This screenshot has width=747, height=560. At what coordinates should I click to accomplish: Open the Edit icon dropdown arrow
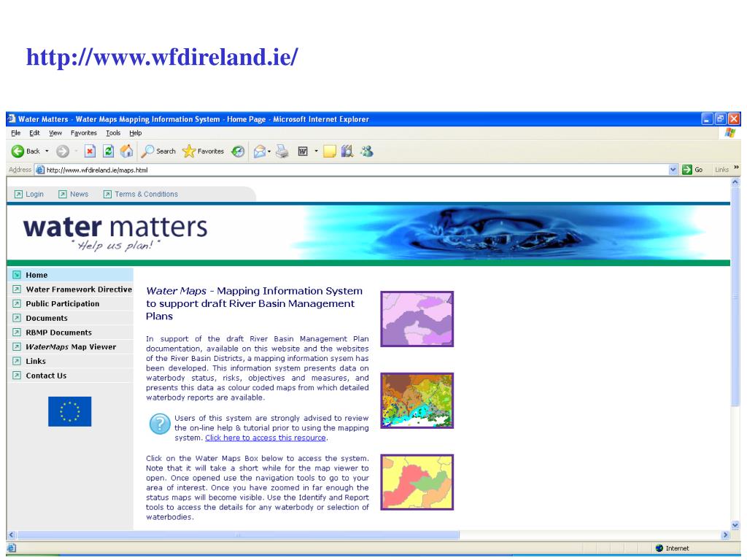[316, 152]
